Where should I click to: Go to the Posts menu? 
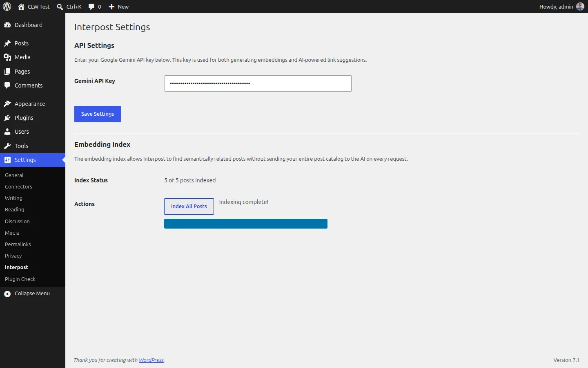click(x=33, y=43)
